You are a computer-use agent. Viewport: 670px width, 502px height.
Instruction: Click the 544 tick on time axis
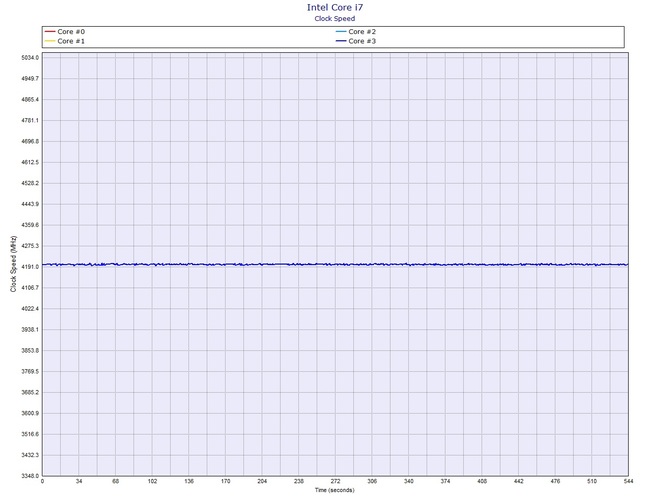click(628, 481)
